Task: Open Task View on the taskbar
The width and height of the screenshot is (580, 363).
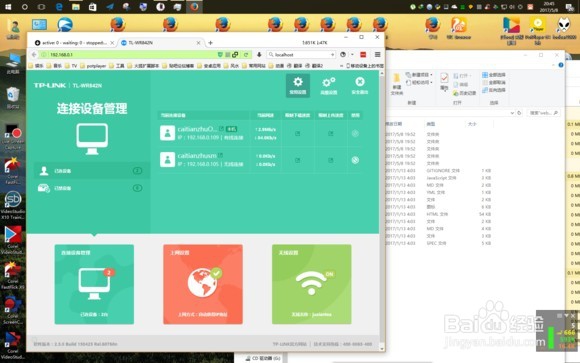Action: pos(41,7)
